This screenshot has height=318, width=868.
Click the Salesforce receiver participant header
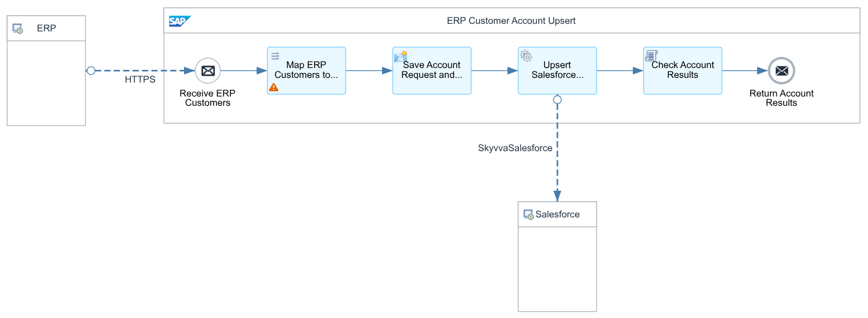click(x=557, y=215)
